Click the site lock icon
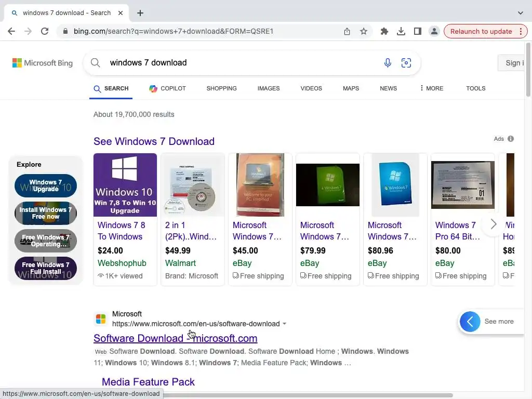Image resolution: width=532 pixels, height=399 pixels. (x=65, y=31)
